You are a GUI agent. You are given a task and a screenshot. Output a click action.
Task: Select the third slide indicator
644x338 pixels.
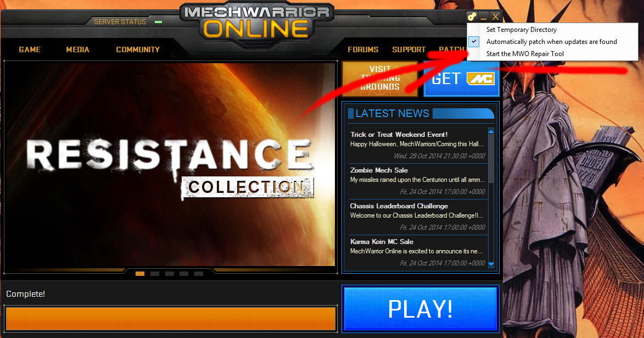pyautogui.click(x=170, y=274)
